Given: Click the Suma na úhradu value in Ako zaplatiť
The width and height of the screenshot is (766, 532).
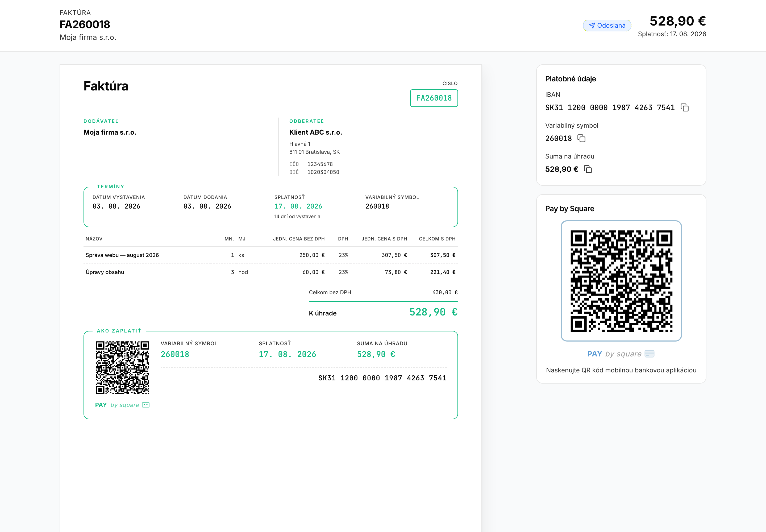Looking at the screenshot, I should tap(376, 354).
